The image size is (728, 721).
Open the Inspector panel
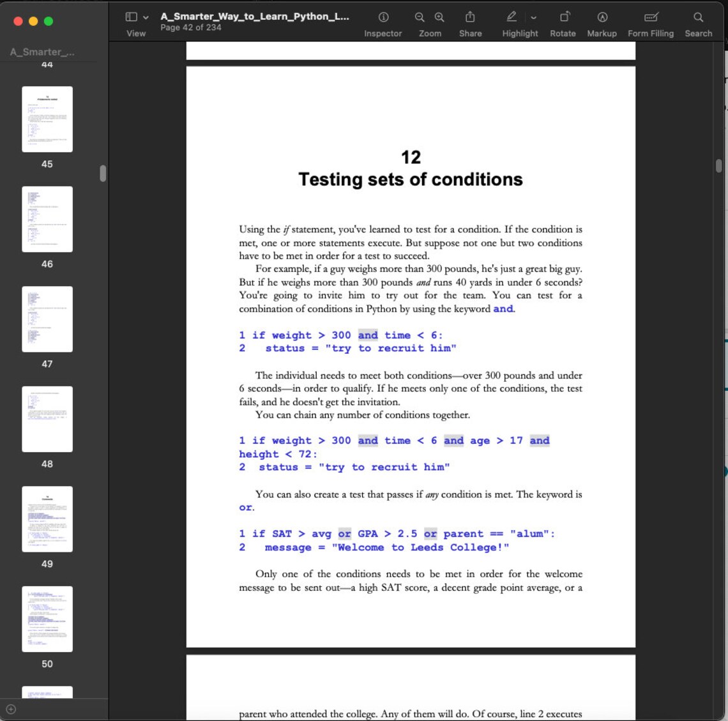[x=383, y=17]
